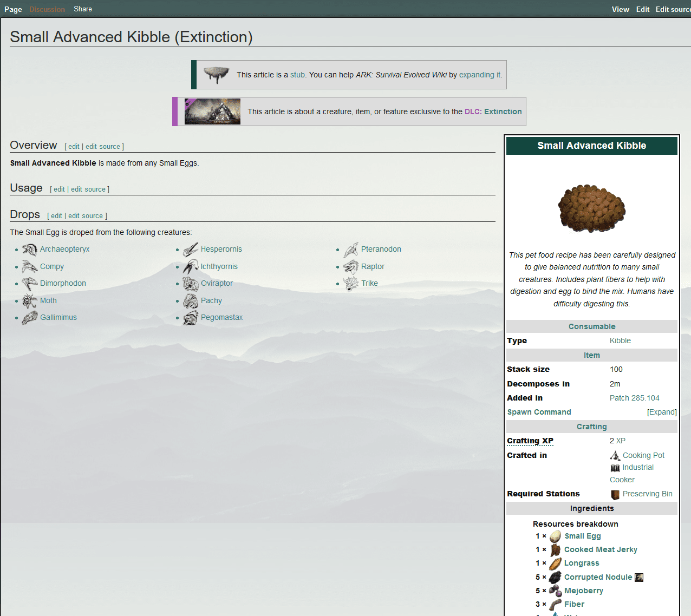Viewport: 691px width, 616px height.
Task: Open the Spawn Command link
Action: (x=539, y=412)
